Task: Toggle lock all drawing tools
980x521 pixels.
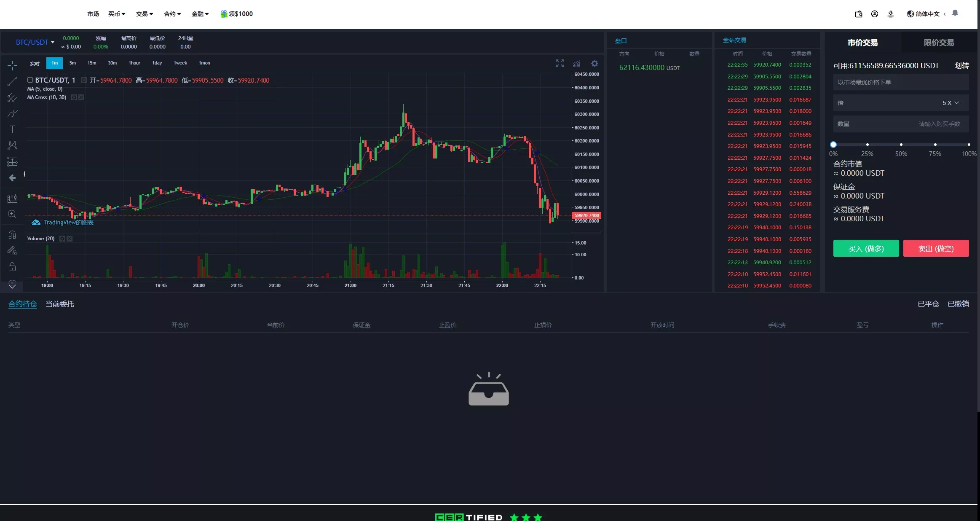Action: click(12, 267)
